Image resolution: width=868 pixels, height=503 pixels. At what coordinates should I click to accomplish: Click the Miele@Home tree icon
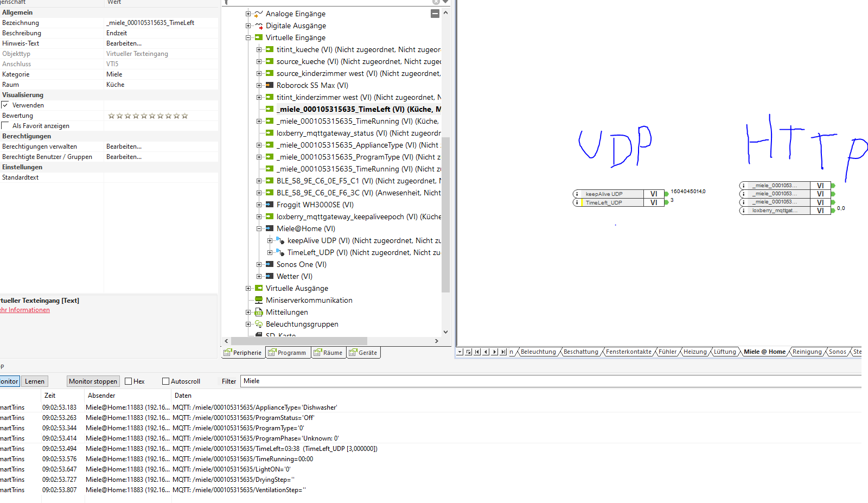point(270,228)
